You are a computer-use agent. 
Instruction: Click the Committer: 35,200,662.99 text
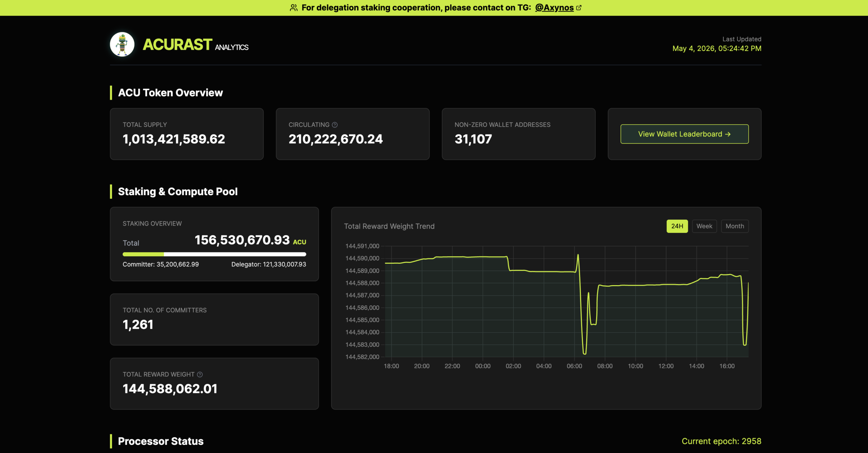[x=161, y=264]
